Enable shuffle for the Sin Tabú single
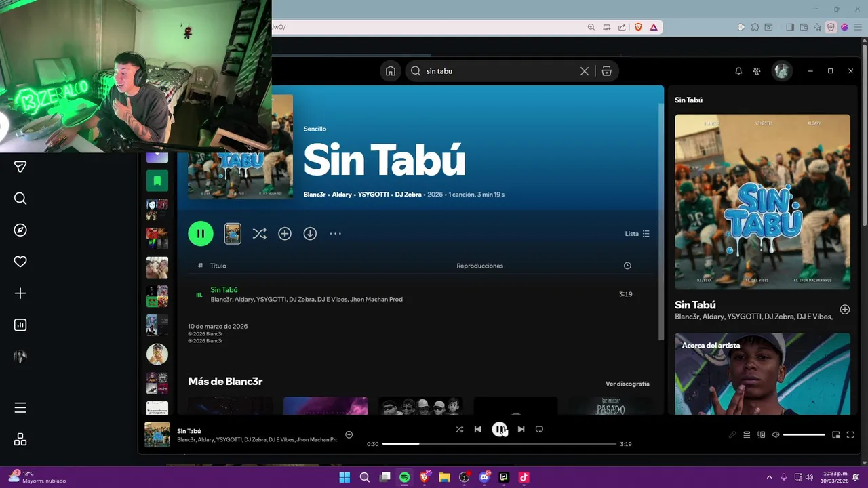 coord(259,233)
